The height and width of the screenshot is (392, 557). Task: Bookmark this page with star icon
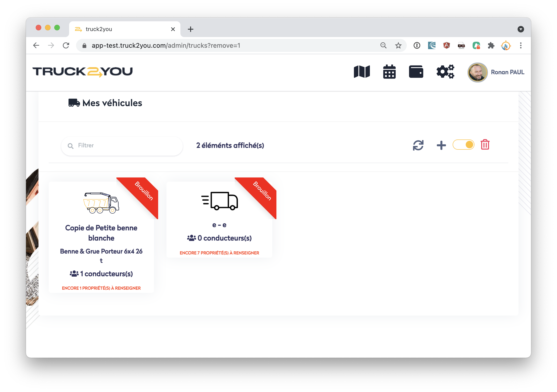[x=398, y=46]
